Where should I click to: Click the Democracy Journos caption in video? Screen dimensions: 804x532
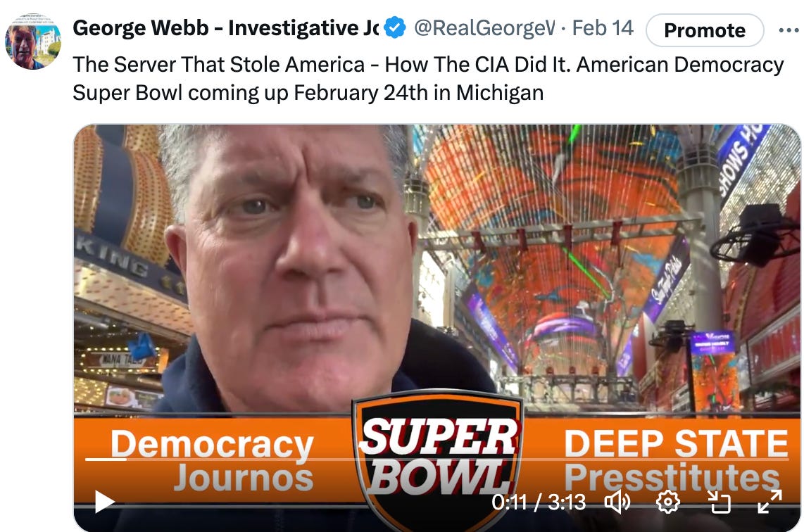click(x=211, y=460)
